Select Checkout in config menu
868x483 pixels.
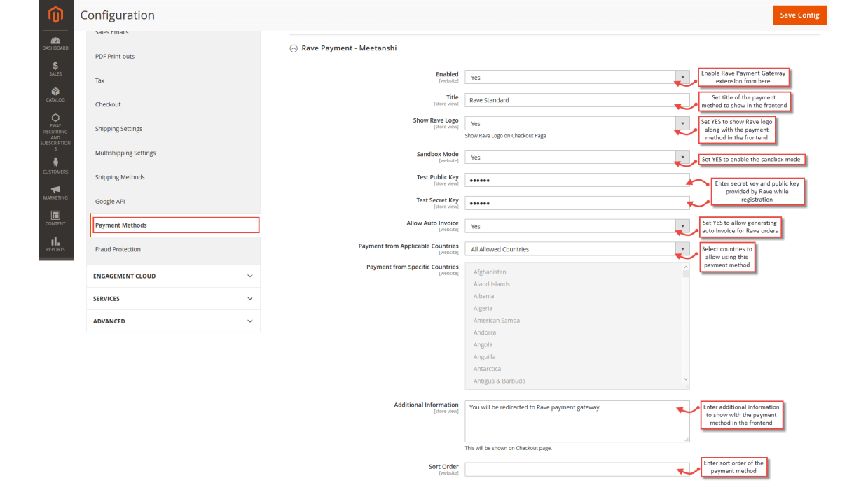(108, 104)
